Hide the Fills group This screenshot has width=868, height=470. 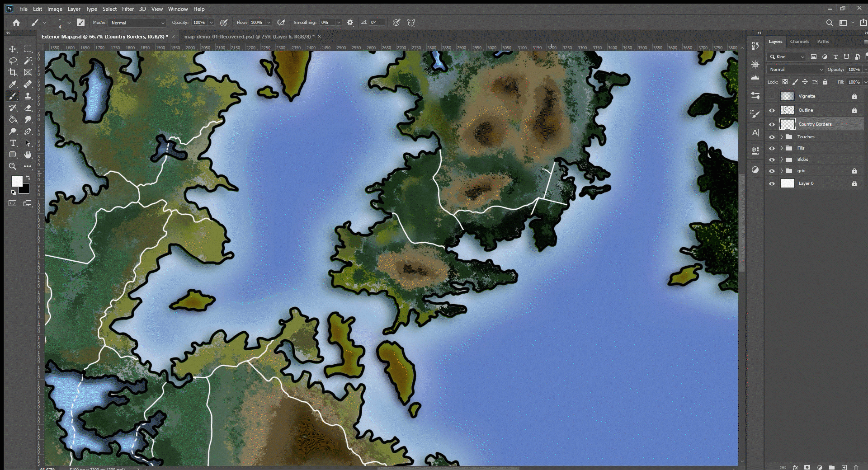click(x=772, y=148)
